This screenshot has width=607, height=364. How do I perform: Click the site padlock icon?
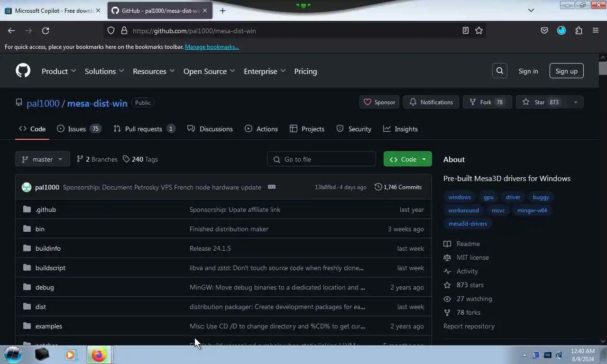click(x=124, y=30)
